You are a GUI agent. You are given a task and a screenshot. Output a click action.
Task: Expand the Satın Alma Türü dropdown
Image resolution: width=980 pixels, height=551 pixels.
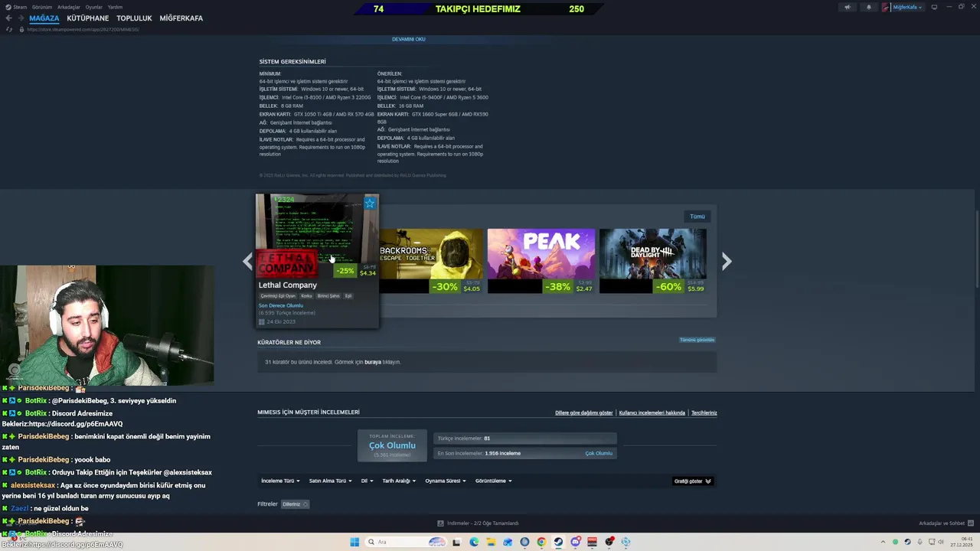click(x=330, y=481)
